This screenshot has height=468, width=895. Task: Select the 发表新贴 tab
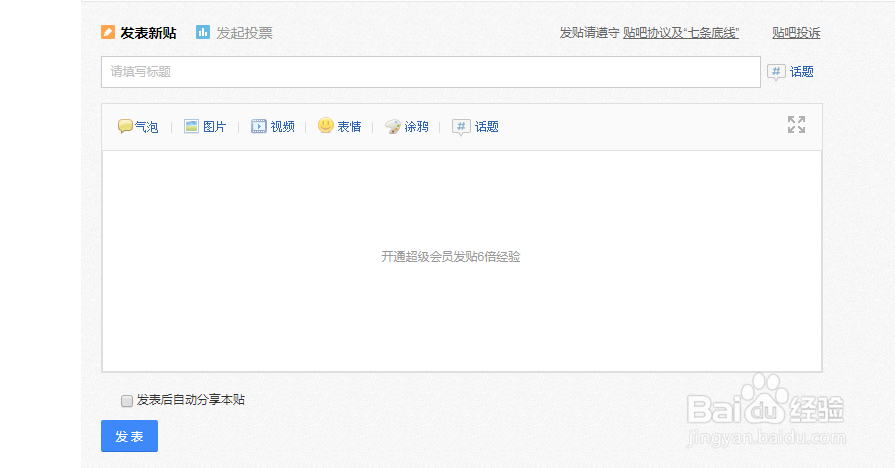pos(148,33)
